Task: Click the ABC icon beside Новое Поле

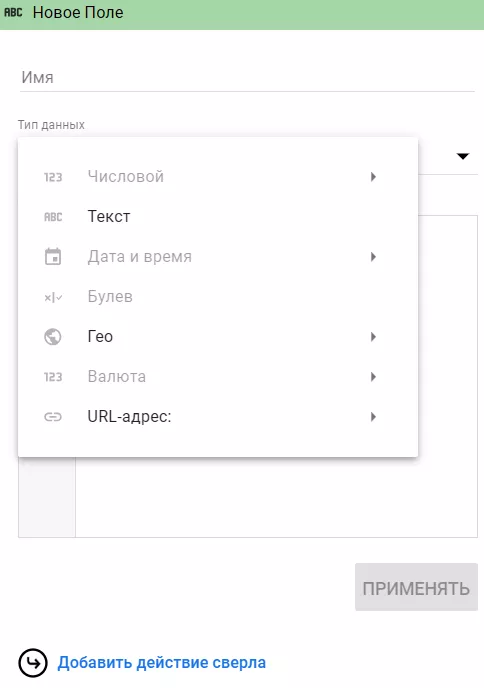Action: (x=13, y=12)
